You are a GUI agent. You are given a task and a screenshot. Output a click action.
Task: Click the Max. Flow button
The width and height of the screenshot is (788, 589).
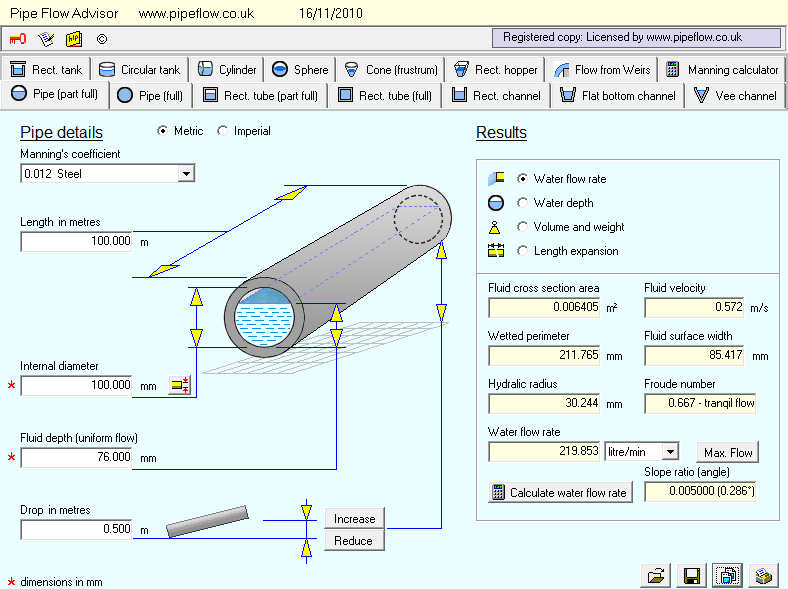[x=727, y=453]
